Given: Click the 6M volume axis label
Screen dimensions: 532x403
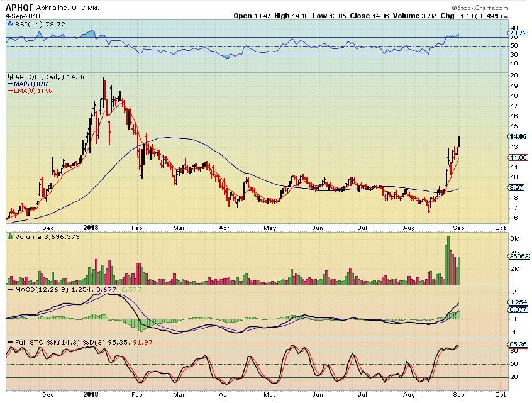Looking at the screenshot, I should (515, 239).
